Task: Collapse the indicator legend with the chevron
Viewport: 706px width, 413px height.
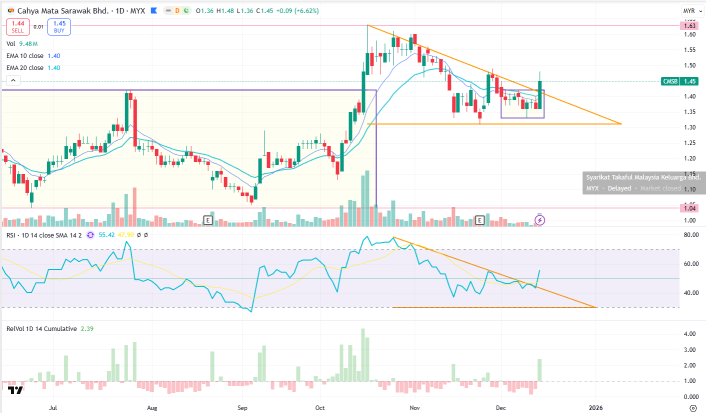Action: point(13,80)
